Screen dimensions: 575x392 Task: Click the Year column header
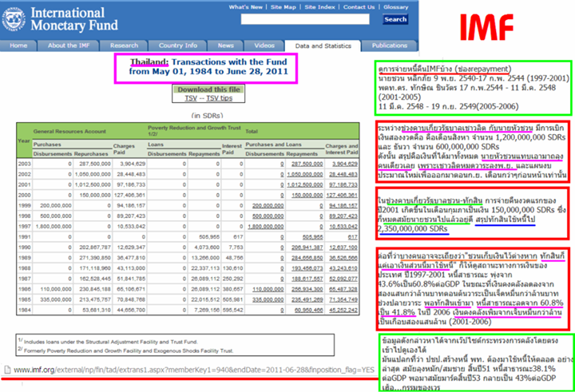point(24,141)
